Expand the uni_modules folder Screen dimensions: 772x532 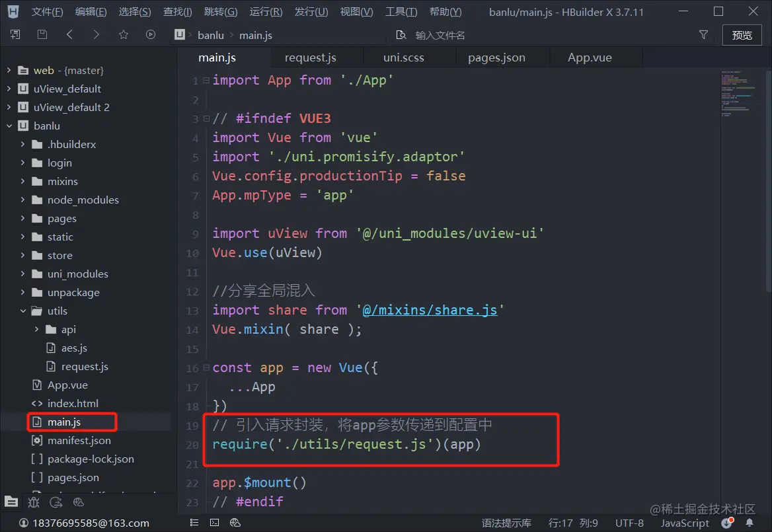coord(22,274)
